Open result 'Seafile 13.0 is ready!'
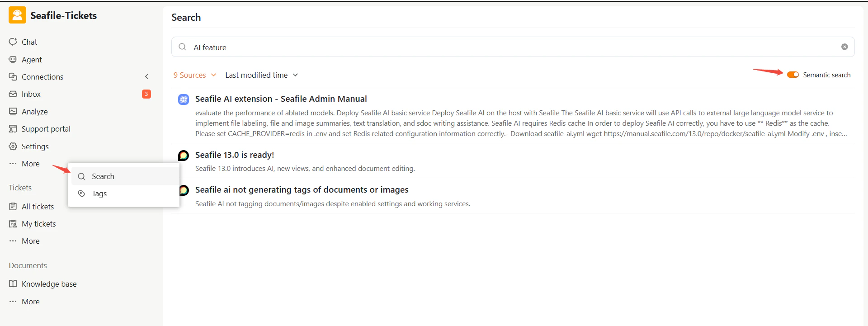 pos(235,155)
